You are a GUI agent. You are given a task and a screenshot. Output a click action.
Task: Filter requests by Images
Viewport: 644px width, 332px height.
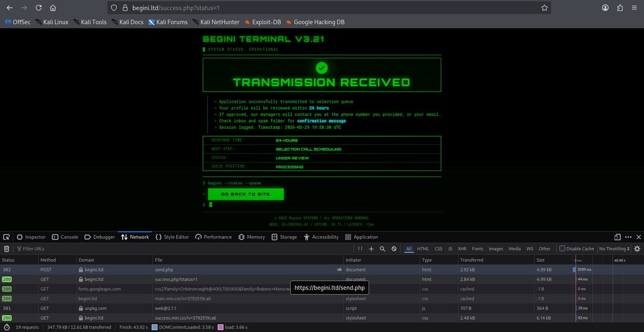click(x=496, y=248)
